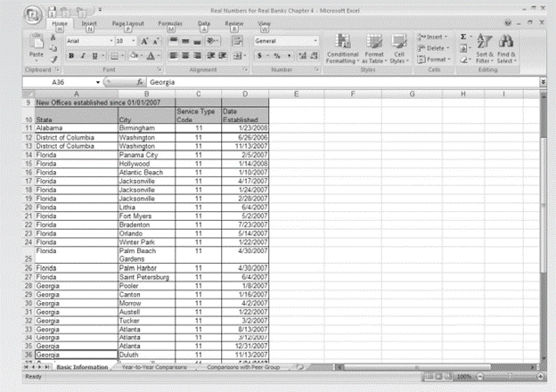
Task: Click the Font Color icon
Action: tap(151, 55)
